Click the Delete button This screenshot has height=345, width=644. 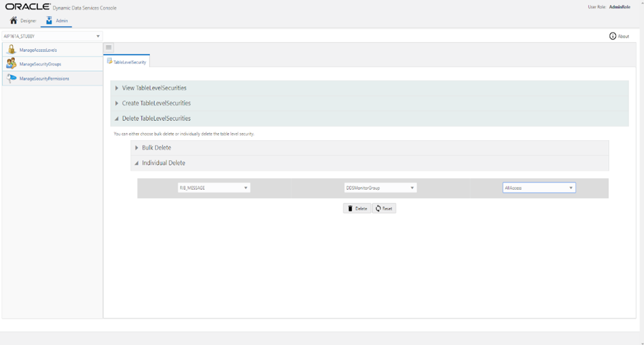click(357, 208)
